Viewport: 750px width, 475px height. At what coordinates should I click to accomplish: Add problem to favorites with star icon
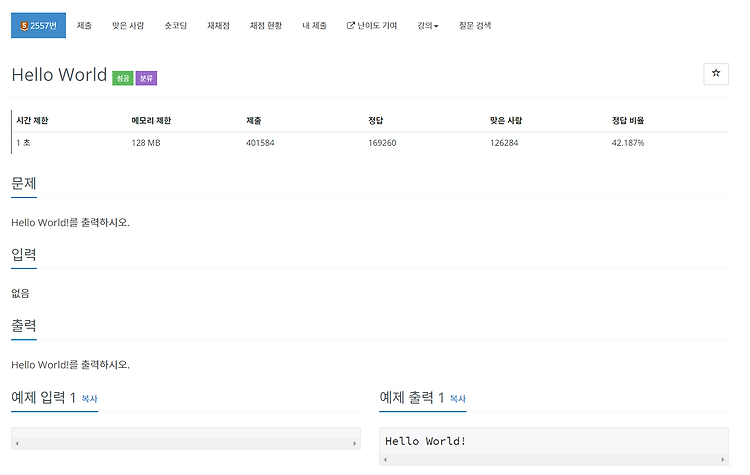pyautogui.click(x=716, y=74)
